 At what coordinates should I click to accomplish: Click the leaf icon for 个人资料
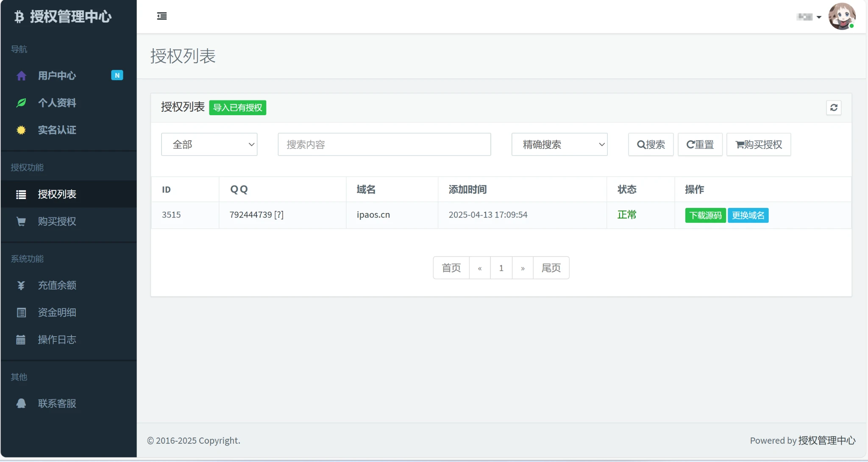pyautogui.click(x=21, y=103)
